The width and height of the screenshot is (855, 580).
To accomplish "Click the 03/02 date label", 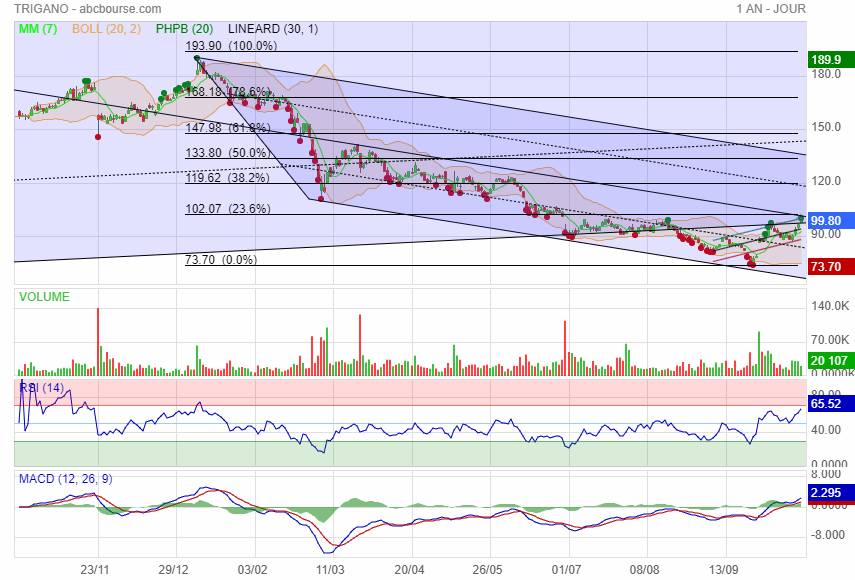I will (252, 570).
